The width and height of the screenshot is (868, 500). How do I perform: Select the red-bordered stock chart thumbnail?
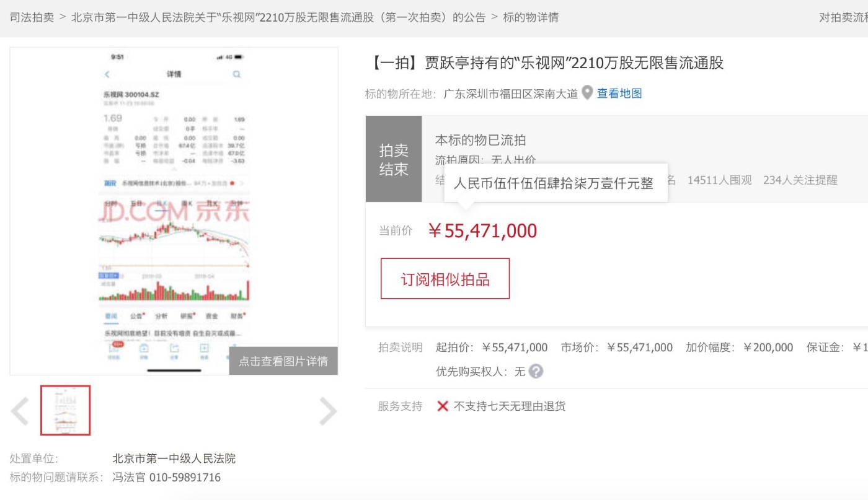66,410
